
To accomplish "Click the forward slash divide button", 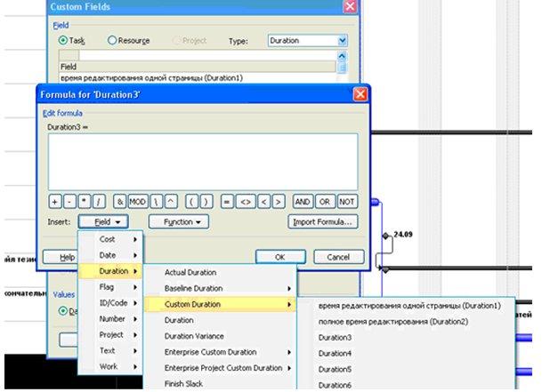I will pyautogui.click(x=99, y=202).
